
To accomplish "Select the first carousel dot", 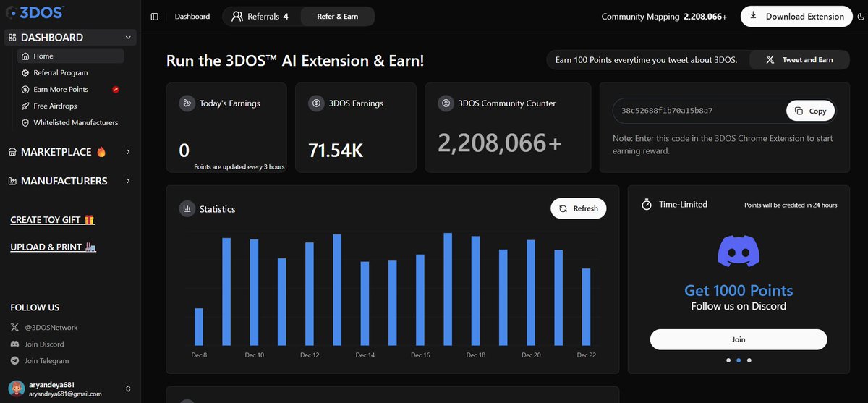I will coord(727,360).
